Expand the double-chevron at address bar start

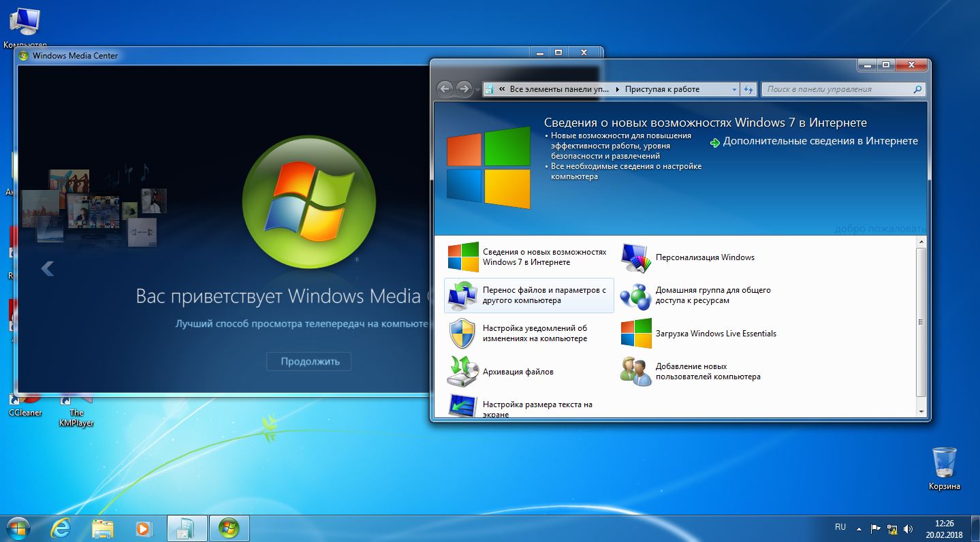tap(502, 89)
